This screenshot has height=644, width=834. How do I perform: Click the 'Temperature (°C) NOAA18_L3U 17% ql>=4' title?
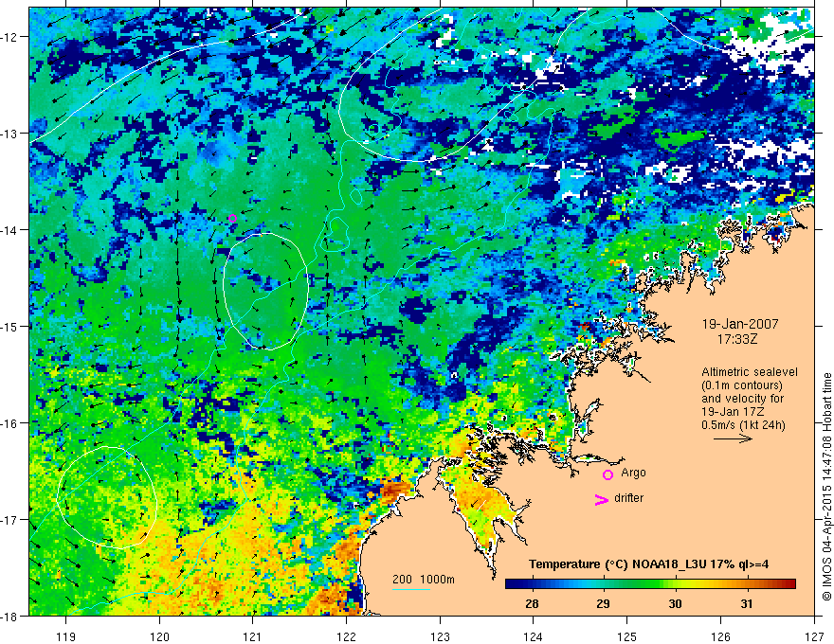click(648, 564)
